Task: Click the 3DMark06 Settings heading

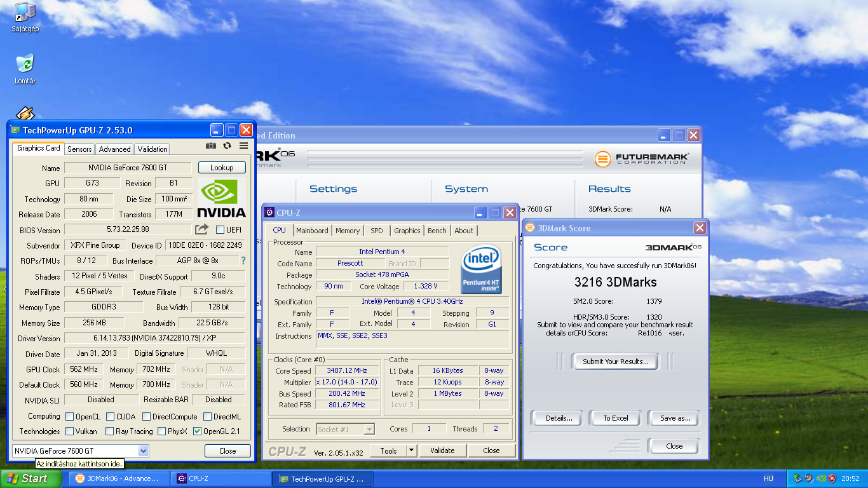Action: point(333,189)
